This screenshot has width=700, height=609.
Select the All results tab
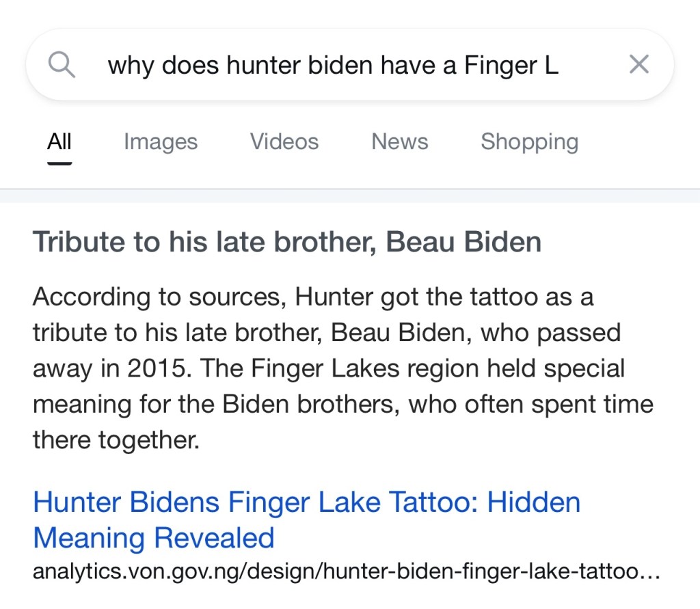coord(59,141)
